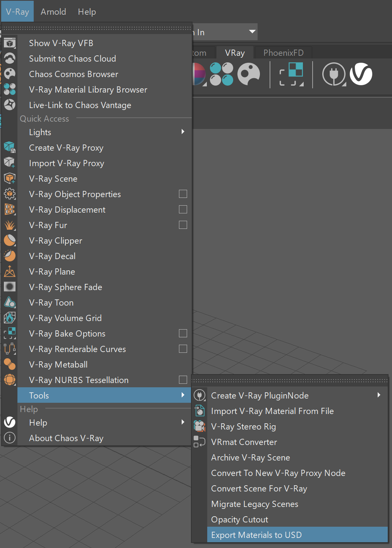Open V-Ray Object Properties option box
The height and width of the screenshot is (548, 392).
183,194
